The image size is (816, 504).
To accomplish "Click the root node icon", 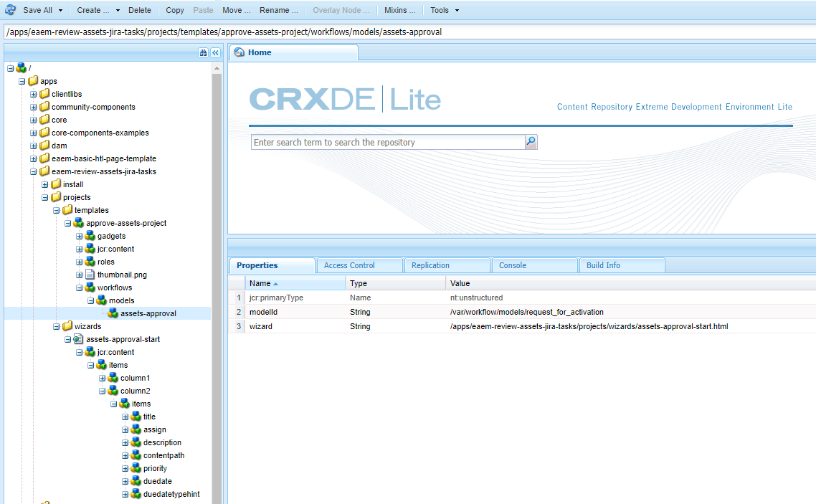I will (x=22, y=67).
